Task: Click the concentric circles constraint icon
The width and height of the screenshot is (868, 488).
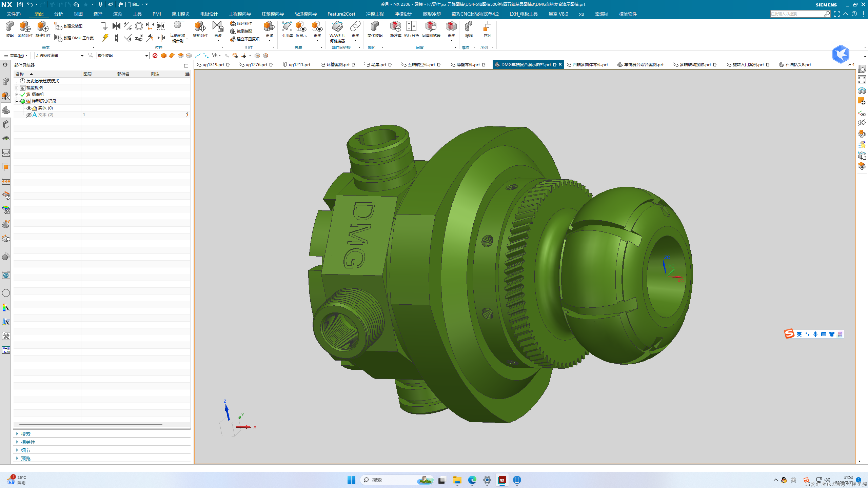Action: (x=139, y=26)
